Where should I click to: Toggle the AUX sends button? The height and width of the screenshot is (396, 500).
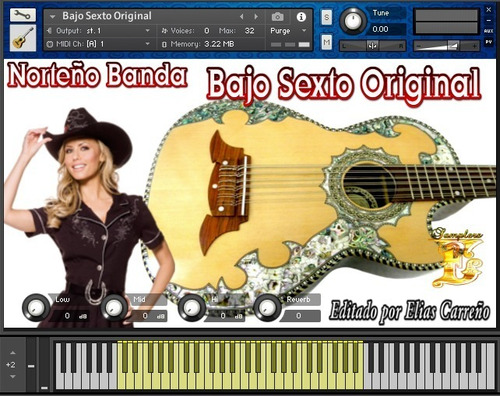pos(489,31)
